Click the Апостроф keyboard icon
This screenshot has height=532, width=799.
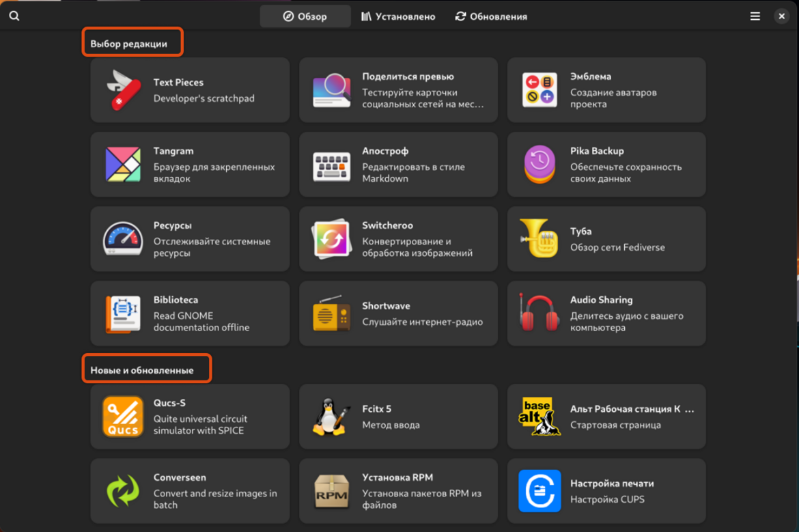click(x=332, y=166)
